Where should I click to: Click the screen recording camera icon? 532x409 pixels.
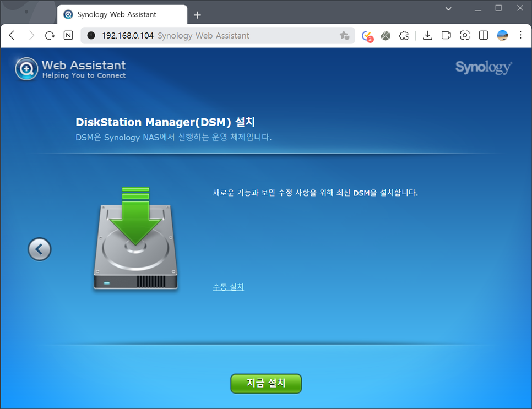tap(446, 35)
